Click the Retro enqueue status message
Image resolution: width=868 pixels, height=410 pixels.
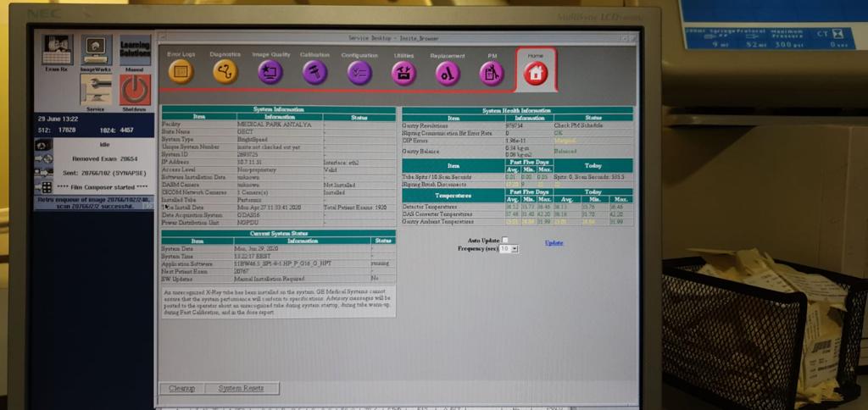(94, 202)
